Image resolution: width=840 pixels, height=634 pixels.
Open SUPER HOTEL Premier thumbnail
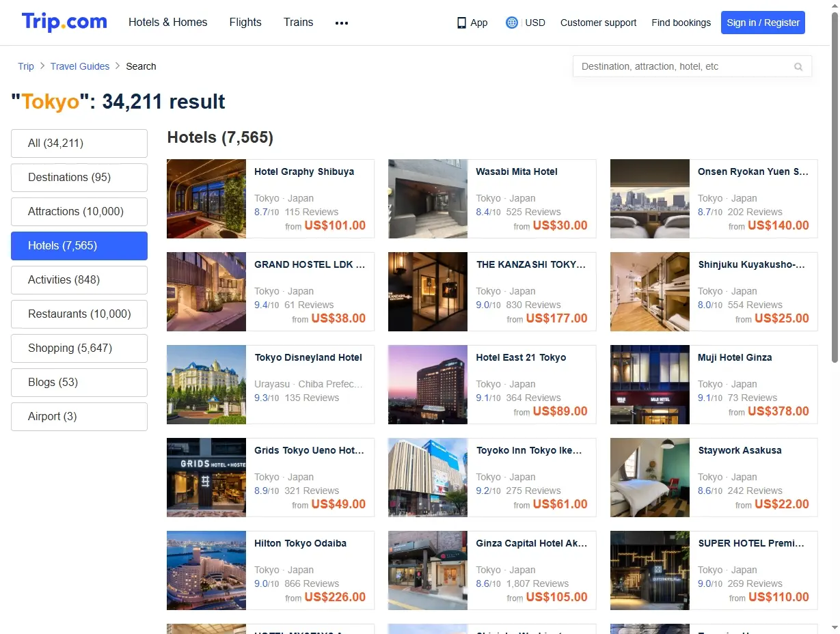point(650,570)
